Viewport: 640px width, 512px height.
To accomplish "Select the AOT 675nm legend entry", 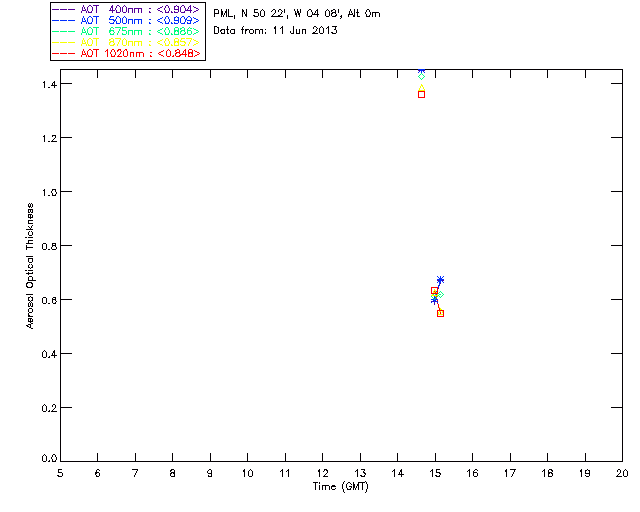I will 126,31.
